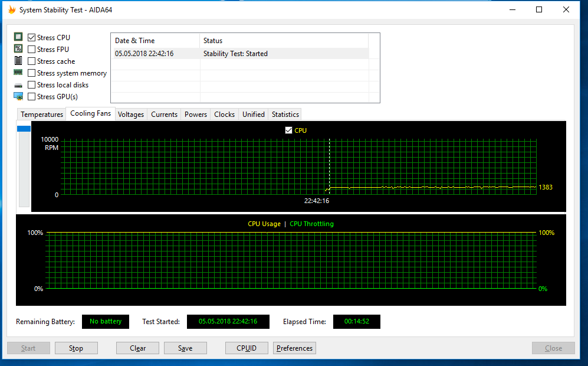Click the Clear button
The image size is (588, 366).
tap(137, 348)
